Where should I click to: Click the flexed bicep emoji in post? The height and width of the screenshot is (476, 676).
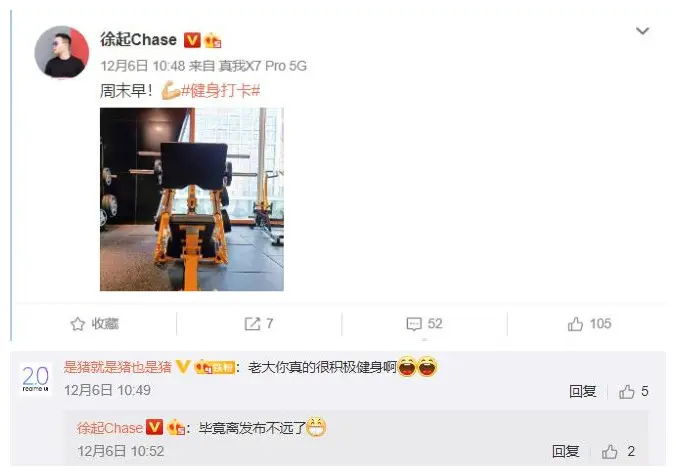click(170, 91)
